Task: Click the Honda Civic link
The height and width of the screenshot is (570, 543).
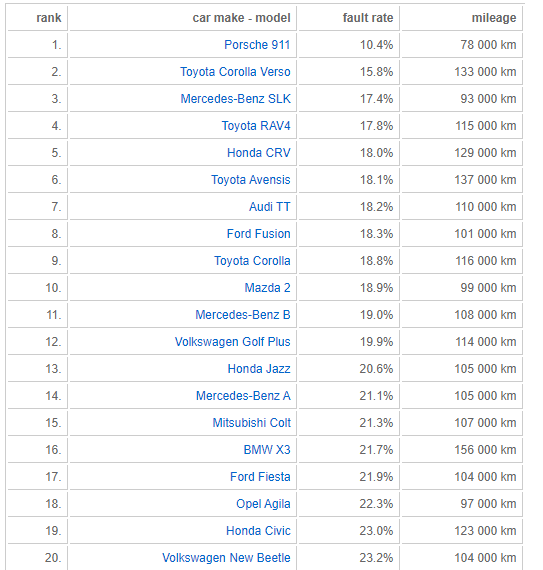Action: click(x=258, y=531)
